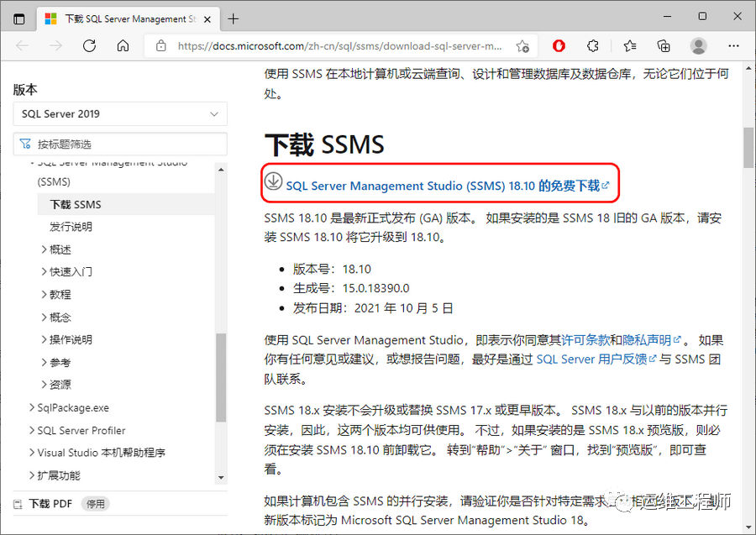Open the Settings and more menu
Screen dimensions: 756x535
point(734,46)
